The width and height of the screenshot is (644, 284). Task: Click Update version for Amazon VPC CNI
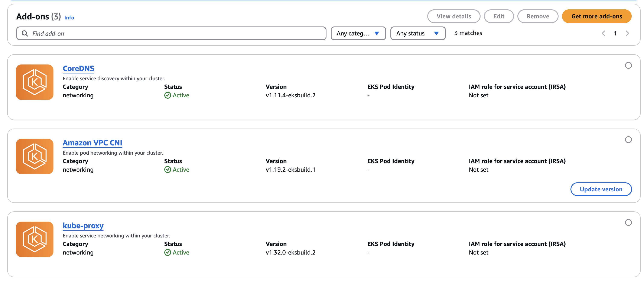tap(601, 189)
